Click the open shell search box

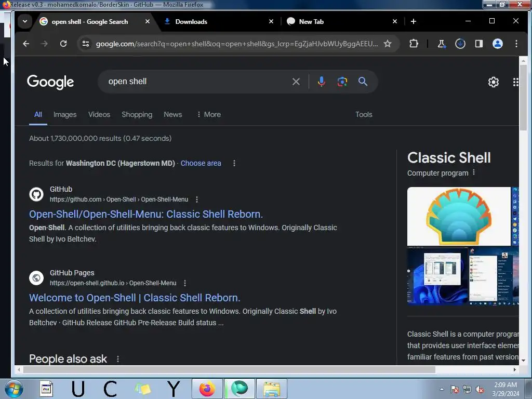(197, 82)
